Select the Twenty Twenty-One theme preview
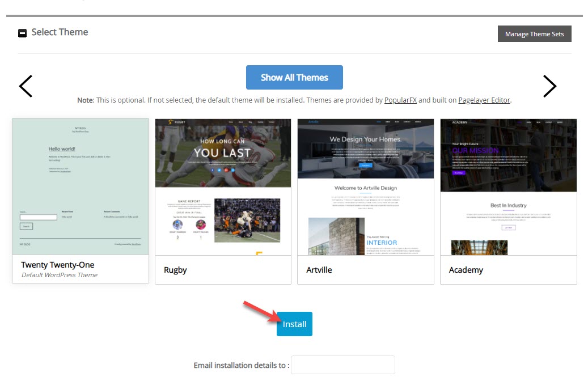The height and width of the screenshot is (377, 588). tap(81, 187)
